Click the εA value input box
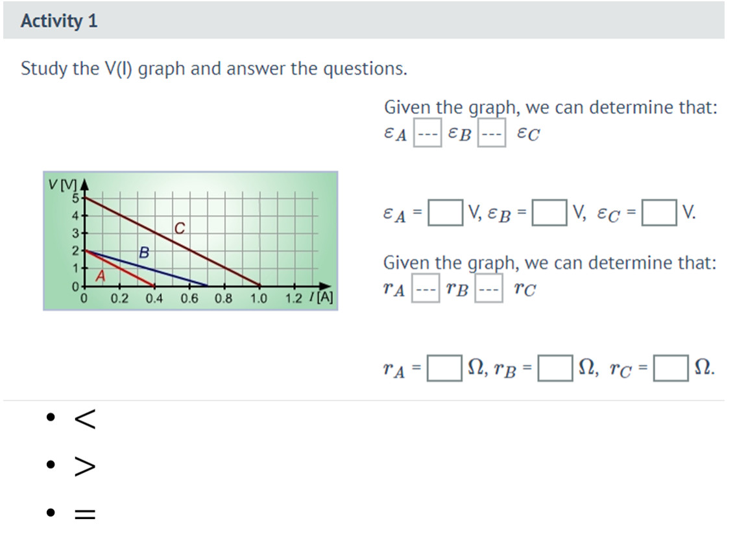Viewport: 746px width, 560px height. pos(445,213)
